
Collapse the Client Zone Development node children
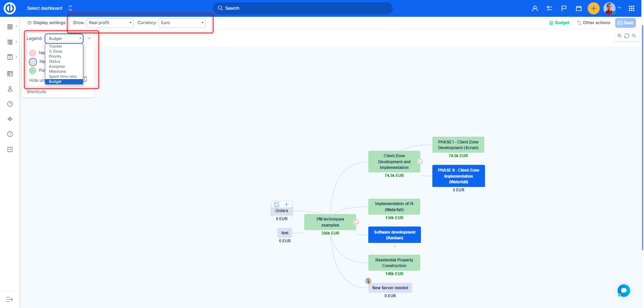click(x=420, y=162)
